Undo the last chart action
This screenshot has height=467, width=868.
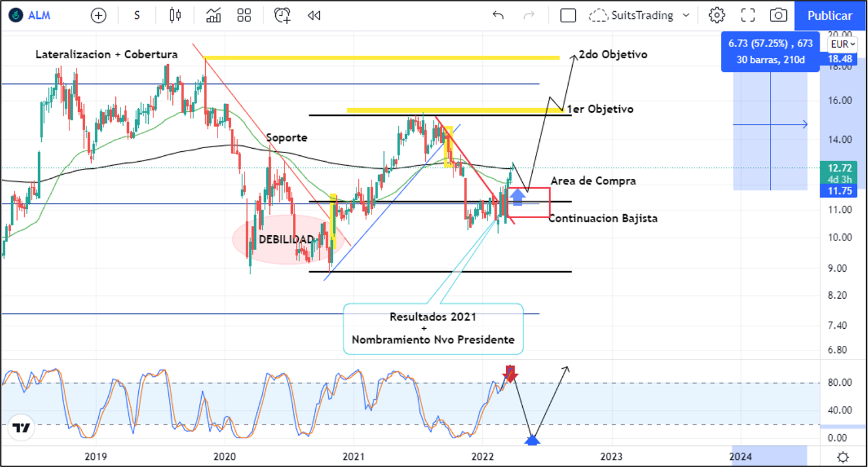(x=498, y=16)
